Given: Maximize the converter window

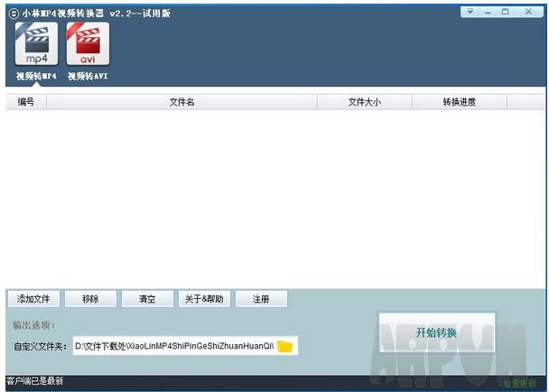Looking at the screenshot, I should point(506,12).
